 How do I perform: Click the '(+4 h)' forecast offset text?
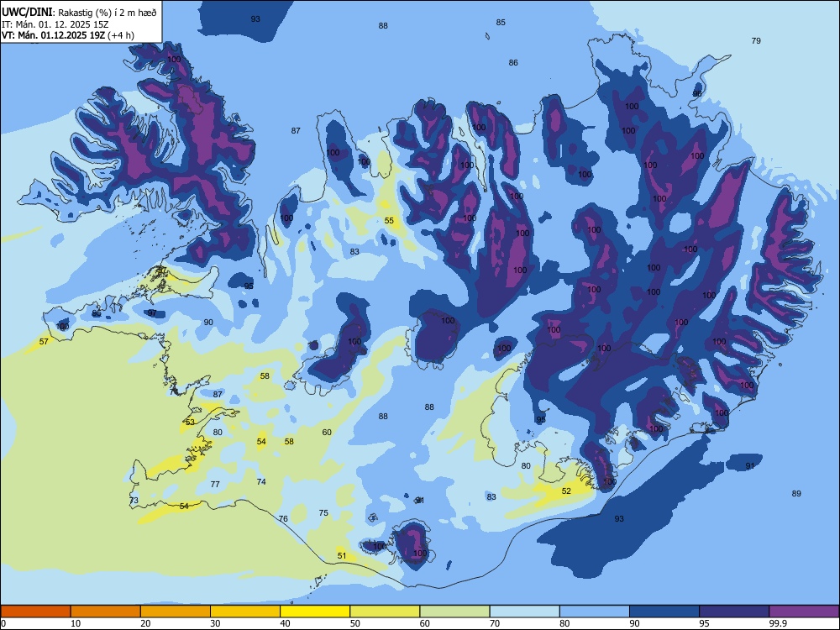(x=121, y=35)
